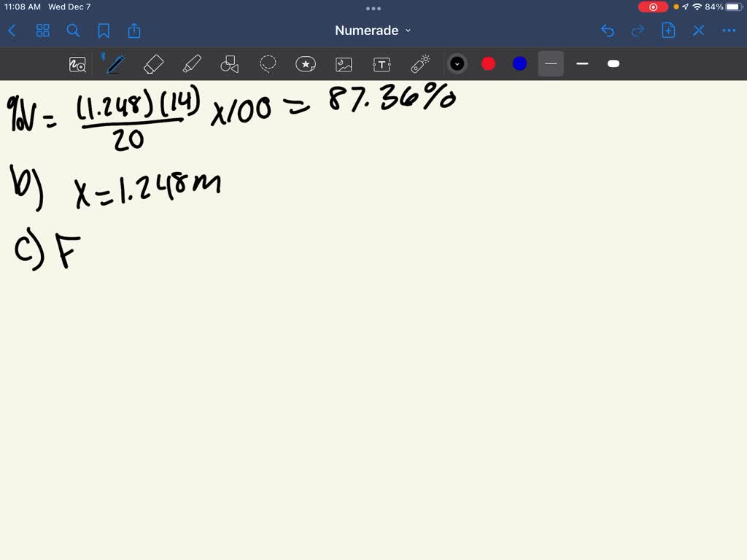Open the more options ellipsis menu
The height and width of the screenshot is (560, 747).
[729, 31]
